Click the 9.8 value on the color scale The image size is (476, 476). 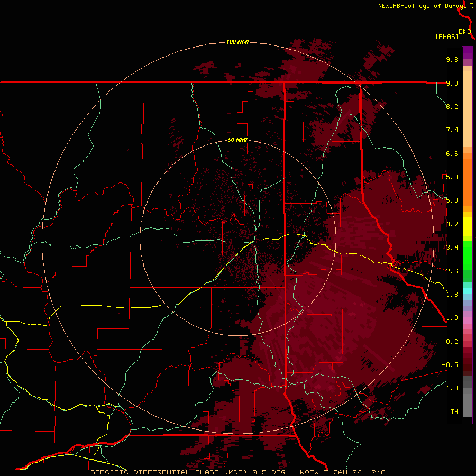click(452, 59)
